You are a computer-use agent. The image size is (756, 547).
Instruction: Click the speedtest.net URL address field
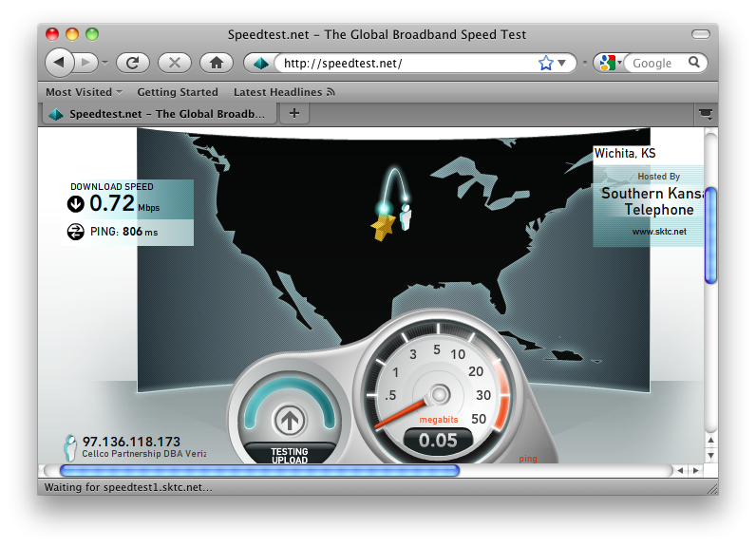click(405, 63)
